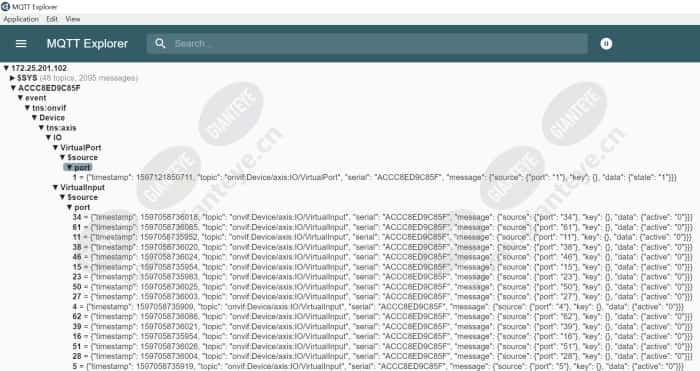Select the Device topic label
This screenshot has height=371, width=700.
pyautogui.click(x=52, y=117)
